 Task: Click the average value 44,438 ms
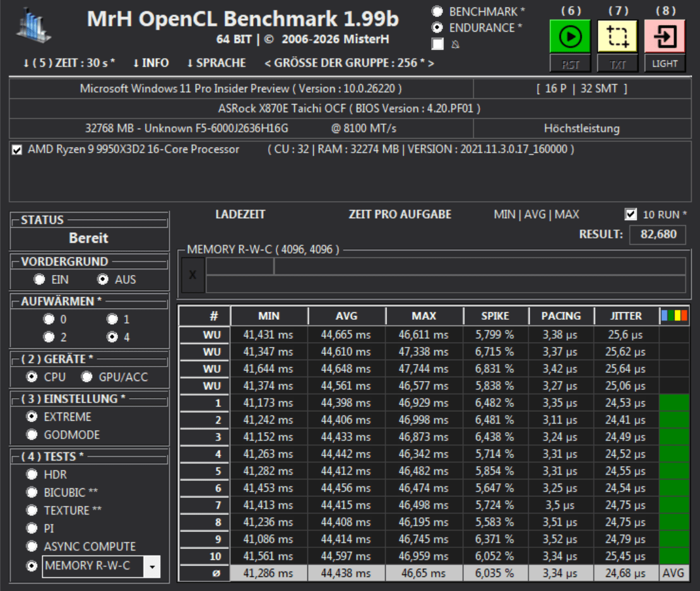[346, 573]
